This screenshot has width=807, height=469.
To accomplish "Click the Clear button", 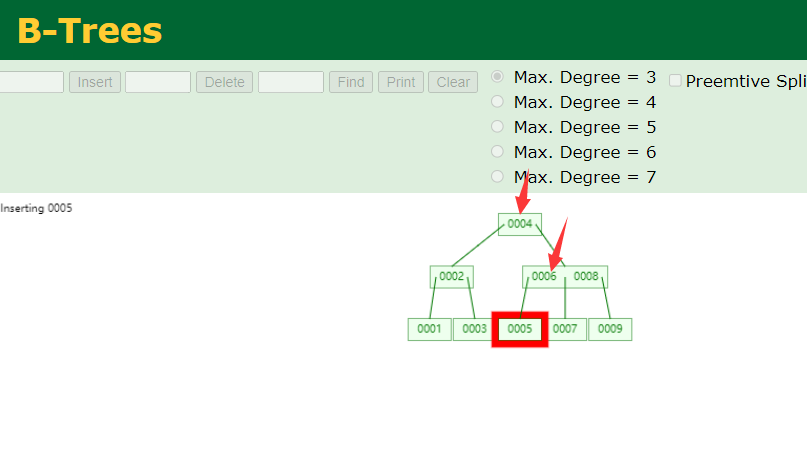I will click(x=453, y=82).
